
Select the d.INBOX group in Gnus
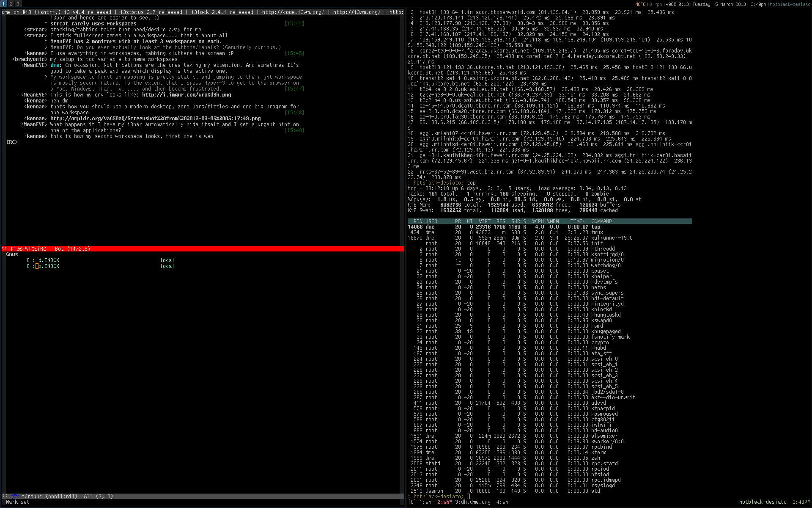49,260
